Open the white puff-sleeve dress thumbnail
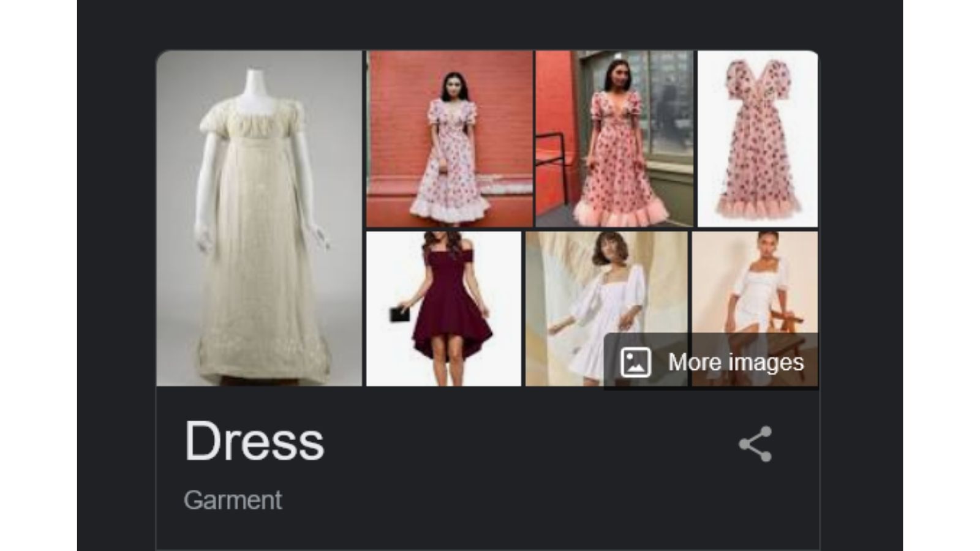The width and height of the screenshot is (980, 551). tap(606, 309)
